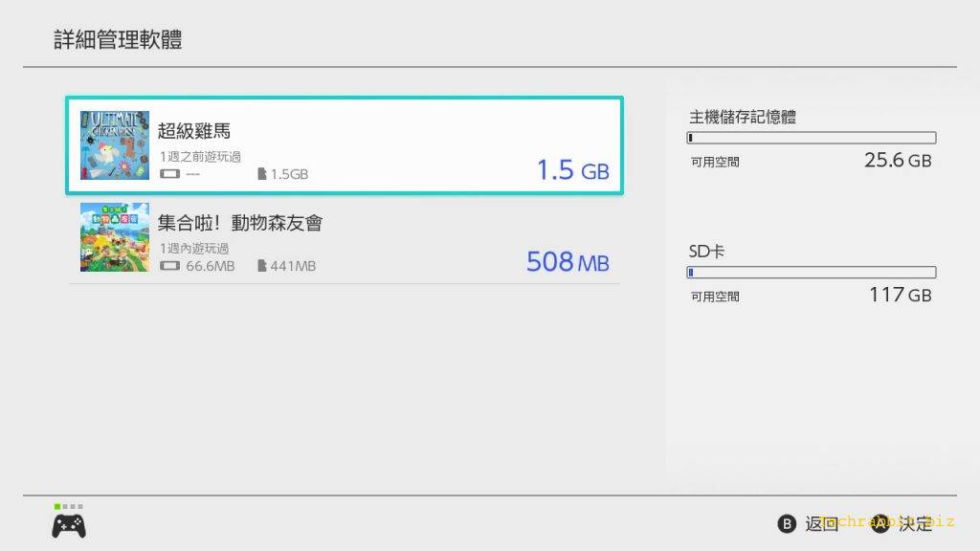The height and width of the screenshot is (551, 980).
Task: Click the 返回 back label
Action: (820, 523)
